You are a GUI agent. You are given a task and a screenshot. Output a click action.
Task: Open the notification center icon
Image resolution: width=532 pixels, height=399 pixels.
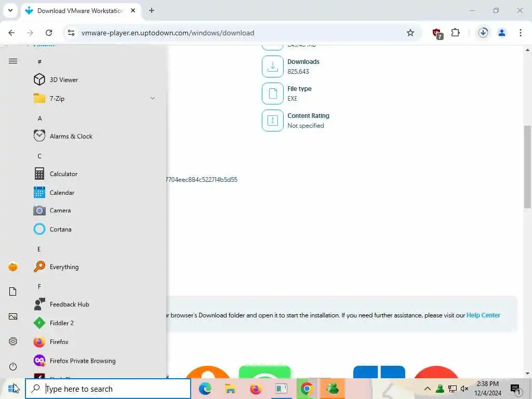[x=515, y=389]
